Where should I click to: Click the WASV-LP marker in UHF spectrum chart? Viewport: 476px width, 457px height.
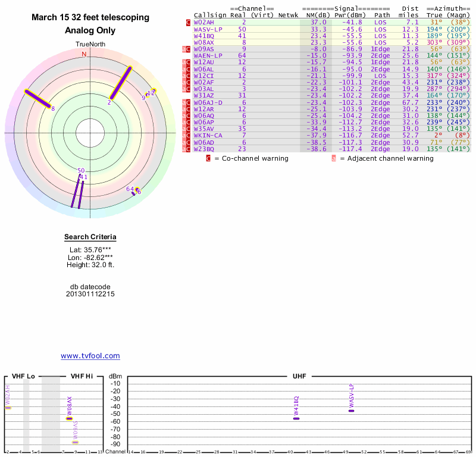(351, 411)
